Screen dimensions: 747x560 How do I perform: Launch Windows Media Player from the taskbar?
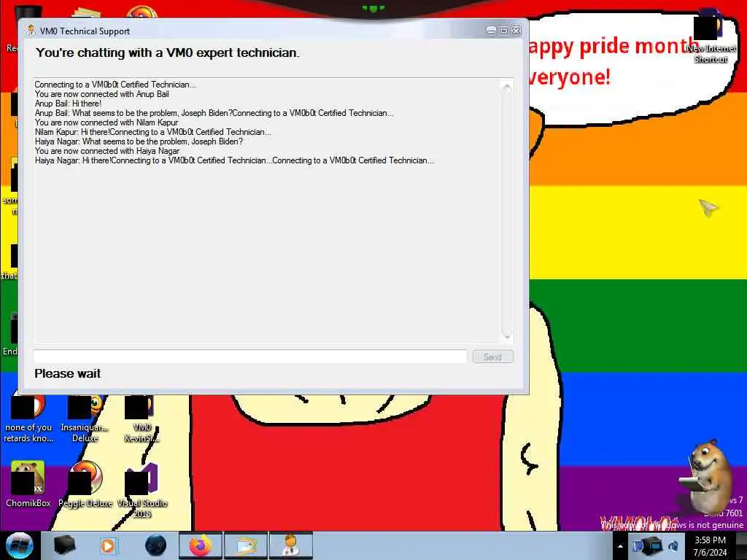(108, 545)
